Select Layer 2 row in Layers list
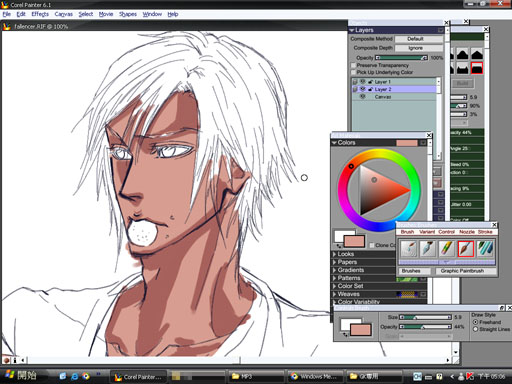The height and width of the screenshot is (384, 512). tap(394, 89)
